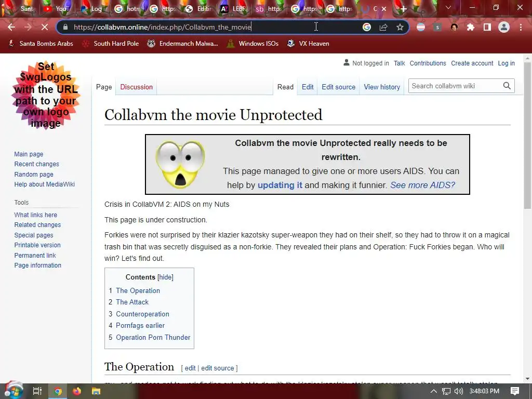Viewport: 532px width, 399px height.
Task: Open the Chrome profile avatar
Action: 504,27
